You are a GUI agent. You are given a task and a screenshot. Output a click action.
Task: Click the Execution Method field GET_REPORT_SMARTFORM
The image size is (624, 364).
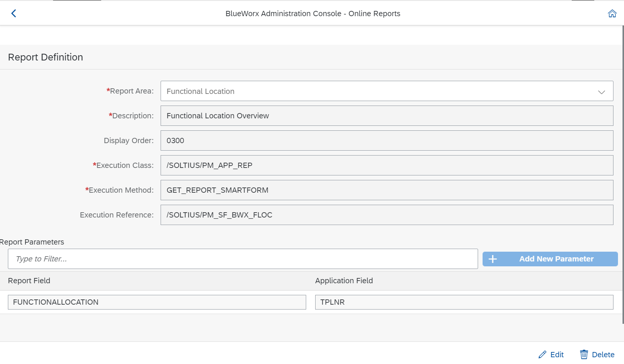coord(387,190)
